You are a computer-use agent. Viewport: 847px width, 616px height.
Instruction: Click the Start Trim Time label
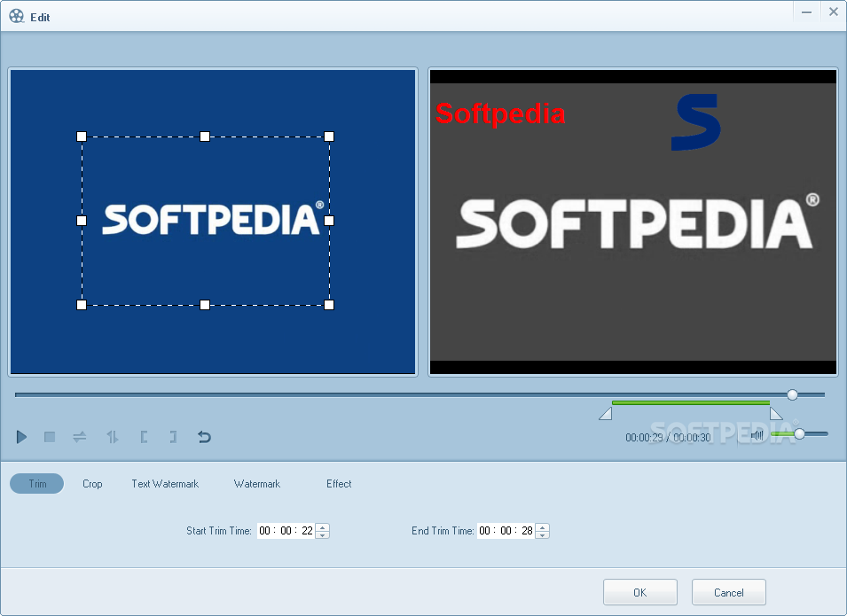219,531
